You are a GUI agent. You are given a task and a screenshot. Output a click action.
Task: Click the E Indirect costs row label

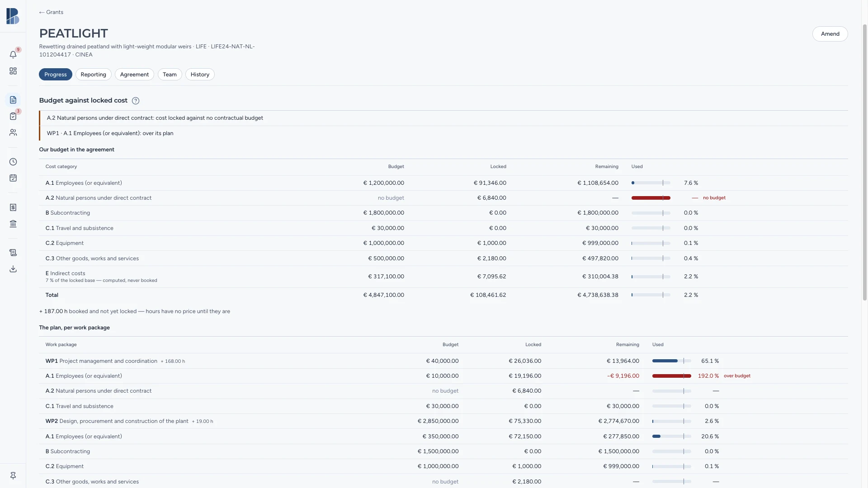click(x=66, y=273)
